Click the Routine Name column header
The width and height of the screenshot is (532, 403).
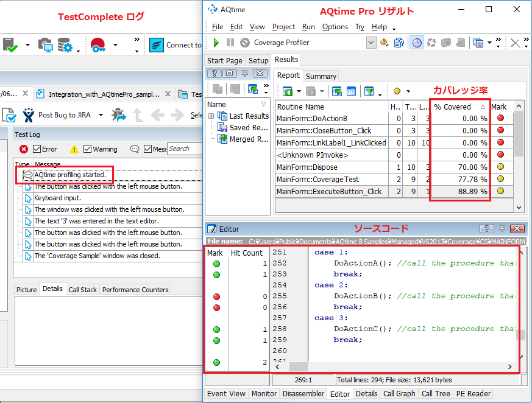(x=332, y=107)
